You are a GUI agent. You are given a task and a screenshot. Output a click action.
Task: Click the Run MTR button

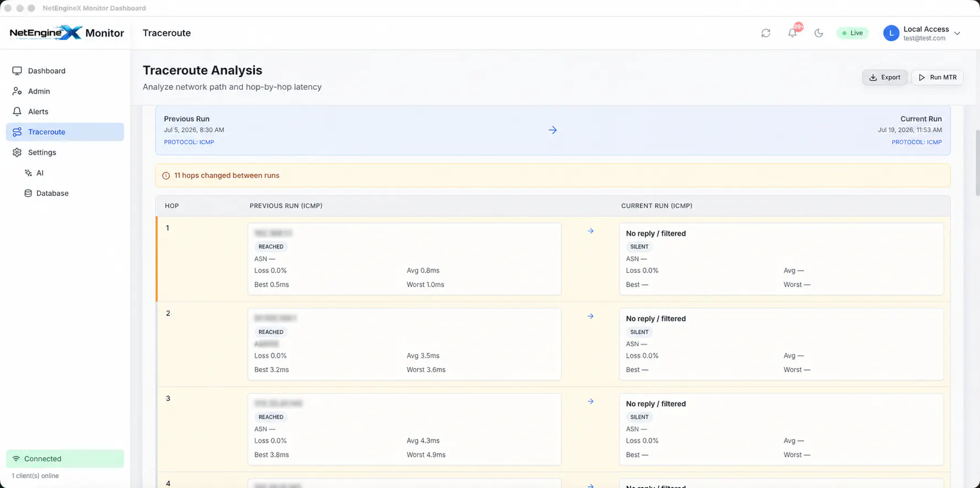937,77
